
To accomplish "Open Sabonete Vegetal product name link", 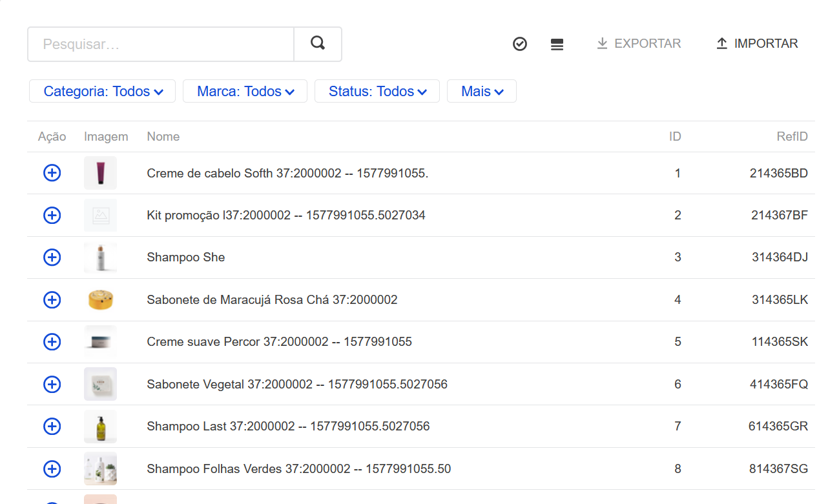I will (x=296, y=384).
